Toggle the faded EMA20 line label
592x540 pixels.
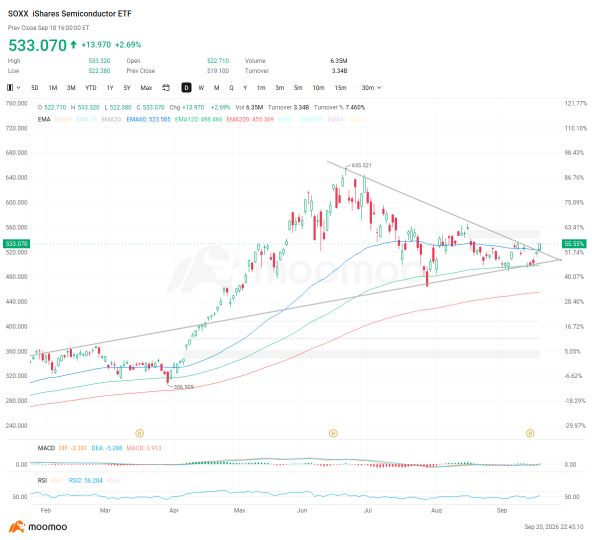112,119
